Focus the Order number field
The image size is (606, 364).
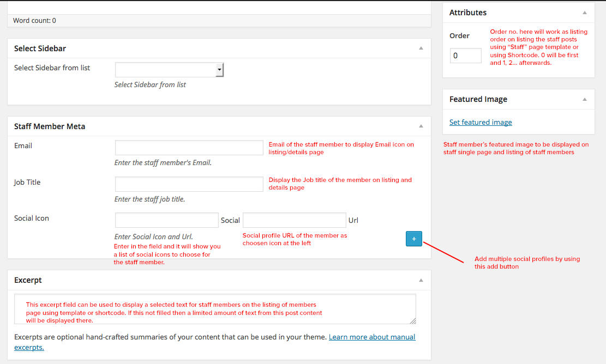point(465,56)
